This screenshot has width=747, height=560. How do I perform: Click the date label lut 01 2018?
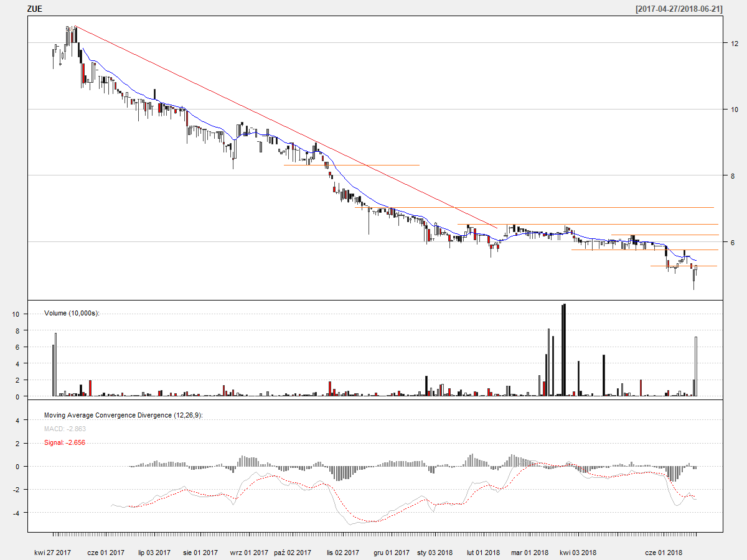coord(484,553)
